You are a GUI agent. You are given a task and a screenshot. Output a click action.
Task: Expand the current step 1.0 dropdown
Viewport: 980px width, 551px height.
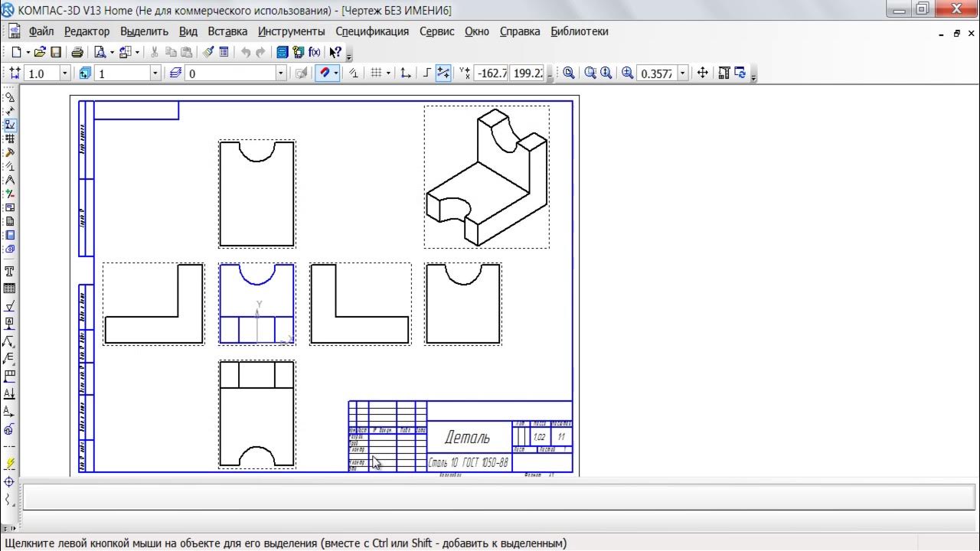[64, 73]
